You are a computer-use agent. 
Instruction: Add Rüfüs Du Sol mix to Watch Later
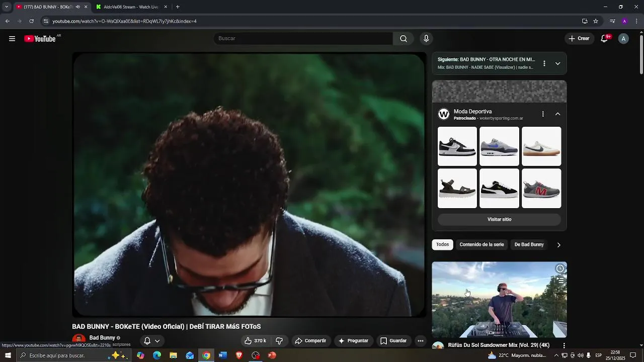(x=560, y=268)
